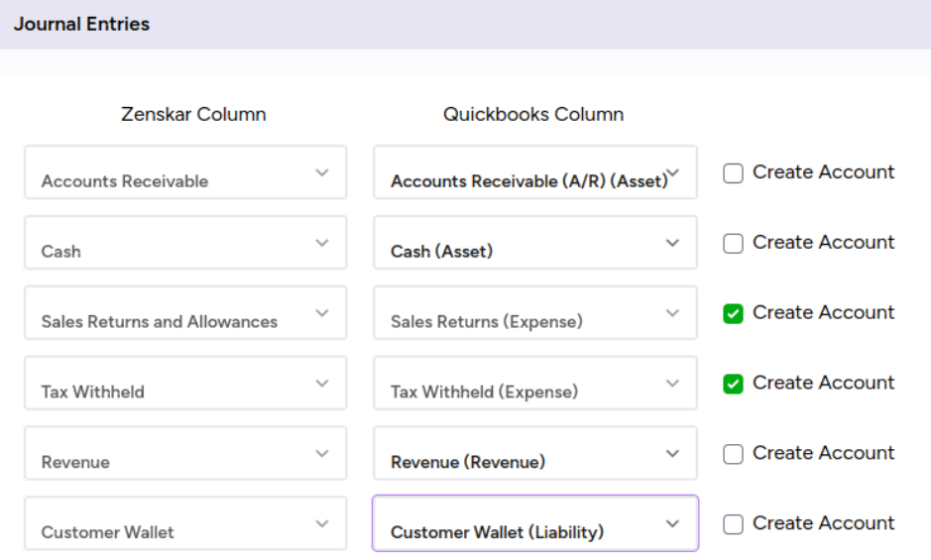Check Create Account for Accounts Receivable row
The height and width of the screenshot is (560, 931).
click(x=733, y=173)
